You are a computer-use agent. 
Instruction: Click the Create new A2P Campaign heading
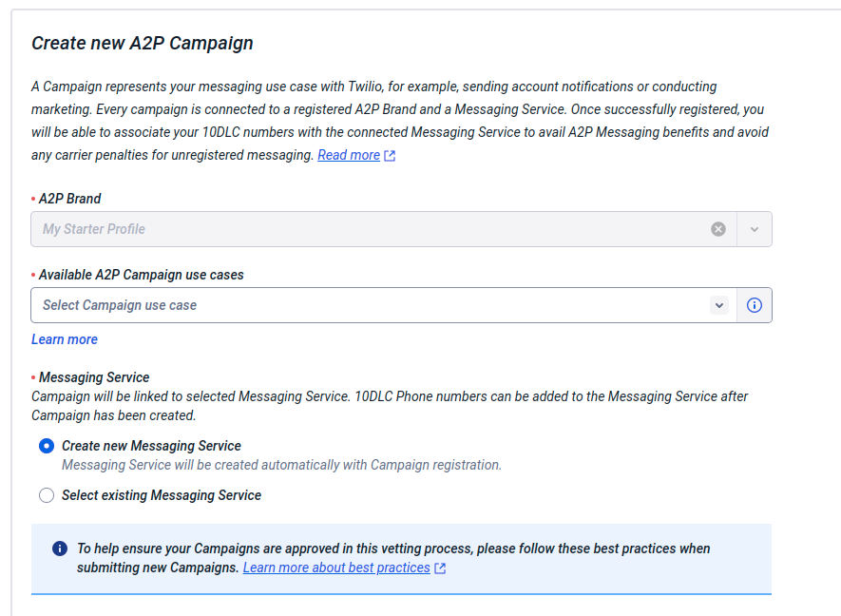pyautogui.click(x=143, y=43)
